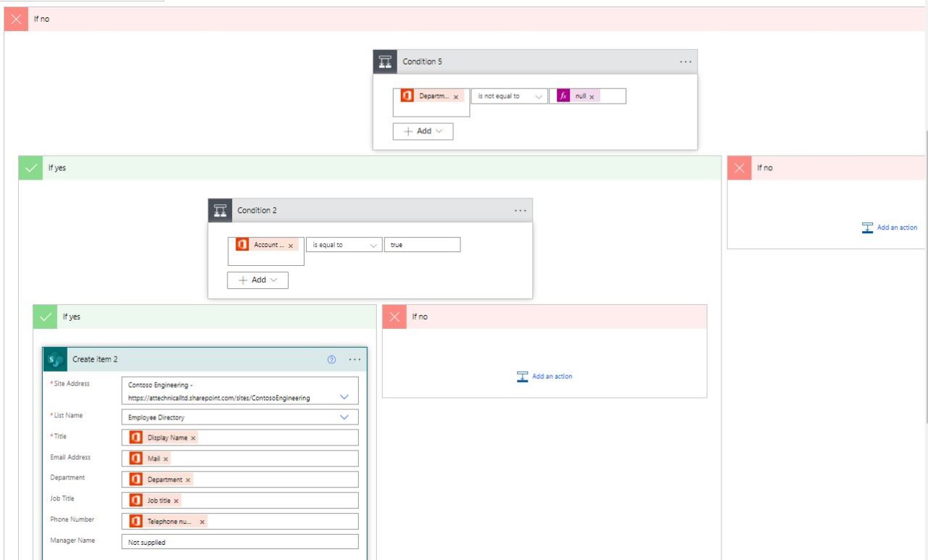Click the green check icon on inner If yes branch
The image size is (928, 560).
click(x=45, y=317)
